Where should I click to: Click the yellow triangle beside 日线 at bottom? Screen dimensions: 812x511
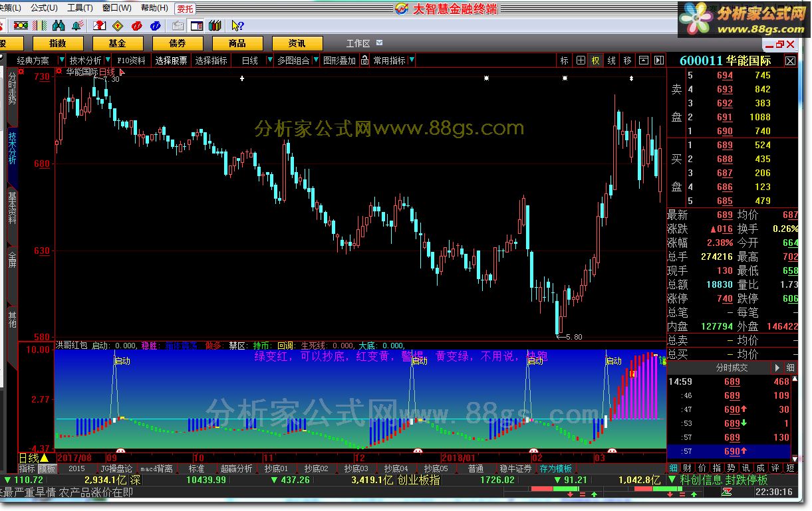click(x=44, y=458)
